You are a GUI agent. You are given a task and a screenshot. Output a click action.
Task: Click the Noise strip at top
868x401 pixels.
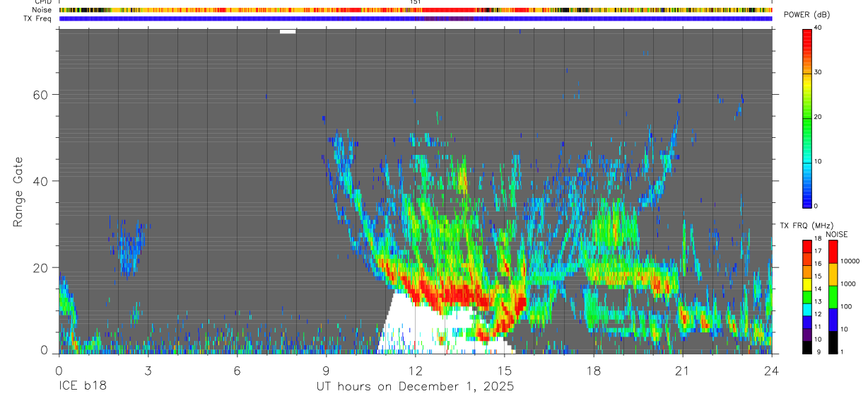[416, 10]
